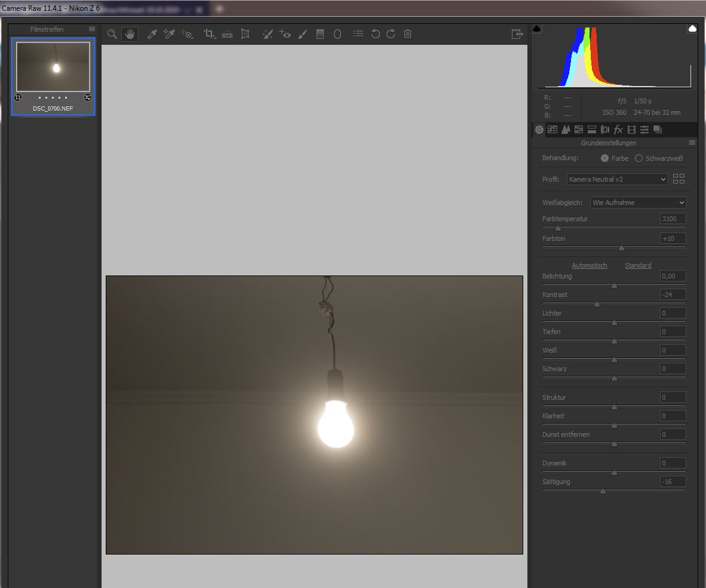Open the HSL Adjustments panel tab
The image size is (706, 588).
pos(579,130)
